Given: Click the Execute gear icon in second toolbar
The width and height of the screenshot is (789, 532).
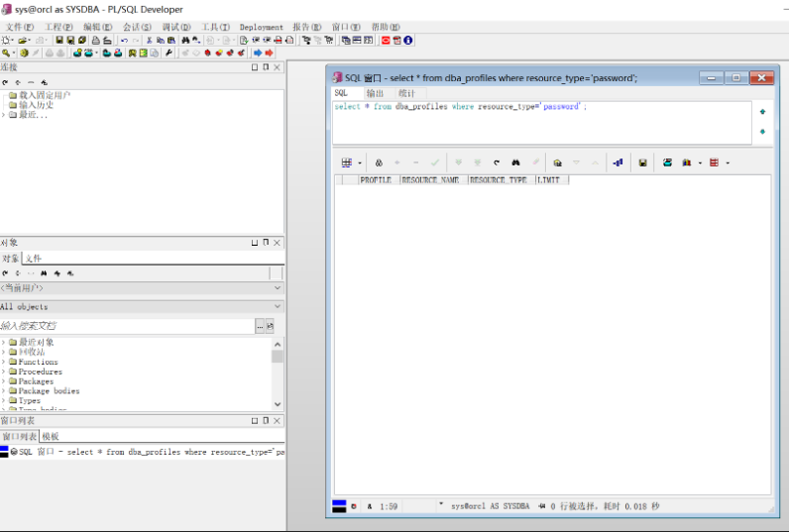Looking at the screenshot, I should click(24, 53).
